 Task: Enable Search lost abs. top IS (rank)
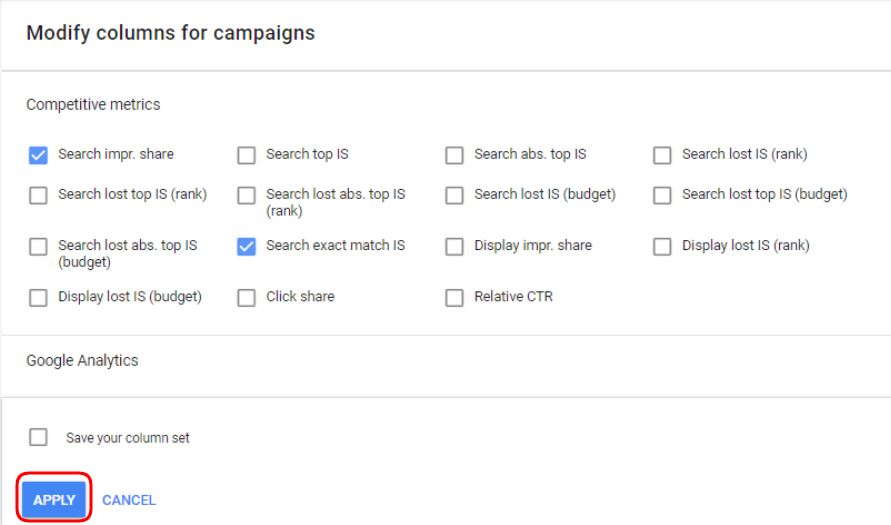click(246, 195)
